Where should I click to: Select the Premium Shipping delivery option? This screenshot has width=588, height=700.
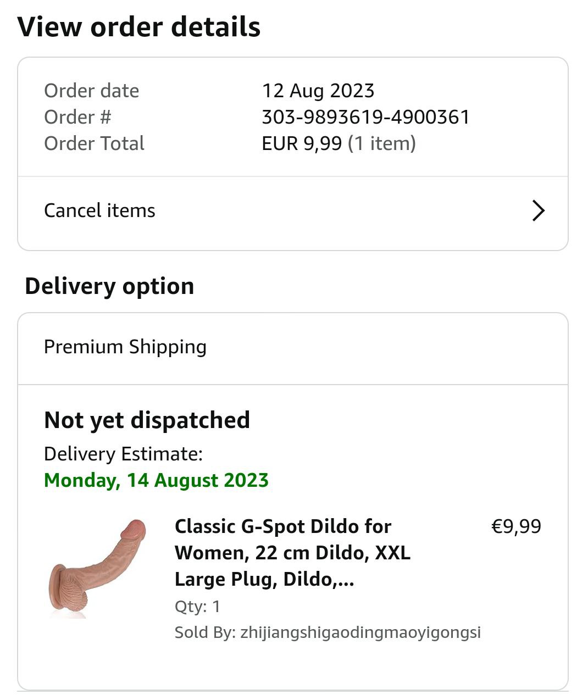coord(125,347)
